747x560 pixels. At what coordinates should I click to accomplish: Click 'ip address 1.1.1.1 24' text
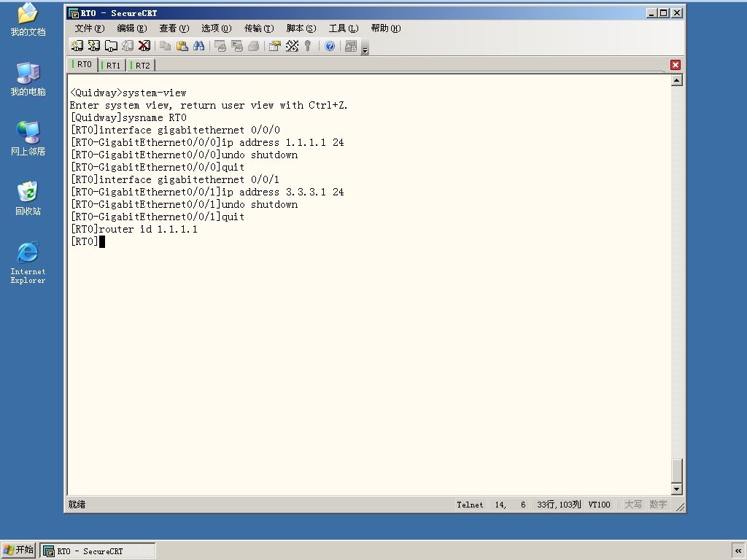[x=283, y=142]
